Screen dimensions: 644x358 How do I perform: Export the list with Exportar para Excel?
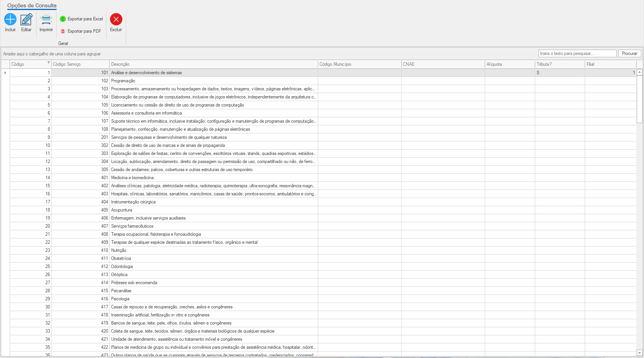click(x=82, y=19)
